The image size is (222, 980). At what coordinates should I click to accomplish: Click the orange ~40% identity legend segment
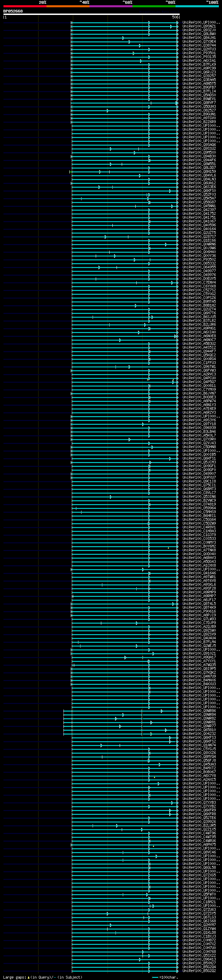click(68, 6)
